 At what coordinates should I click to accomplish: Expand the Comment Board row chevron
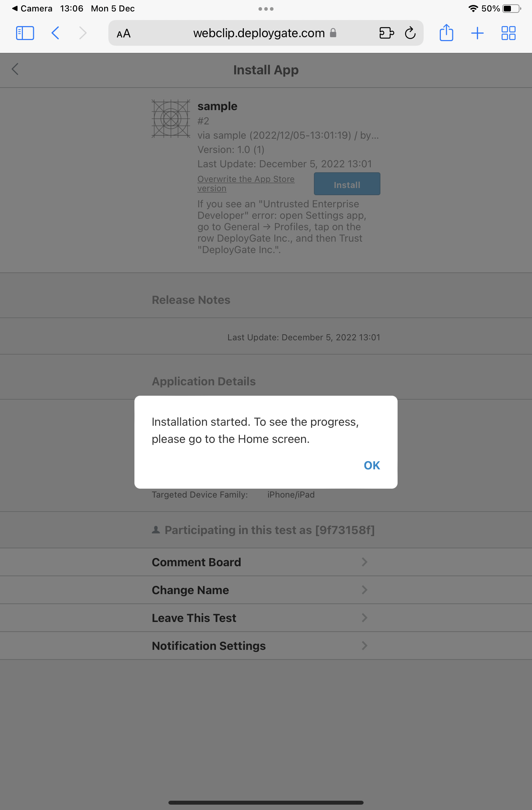(364, 562)
